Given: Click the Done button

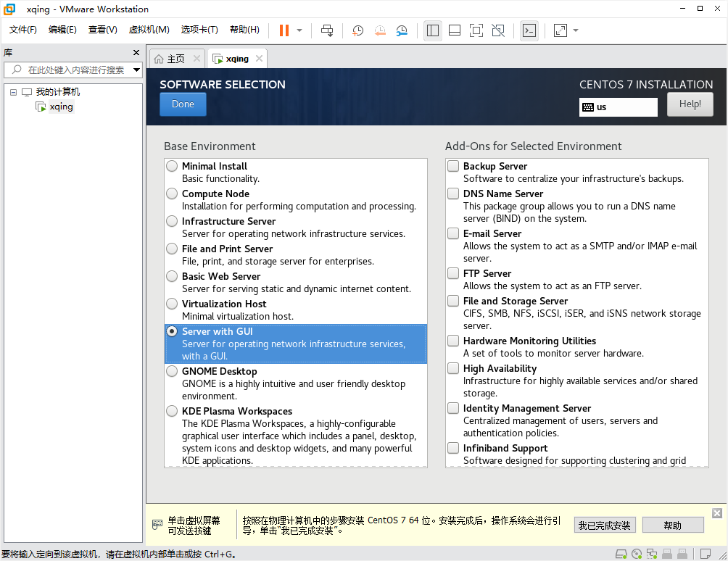Looking at the screenshot, I should (x=183, y=104).
